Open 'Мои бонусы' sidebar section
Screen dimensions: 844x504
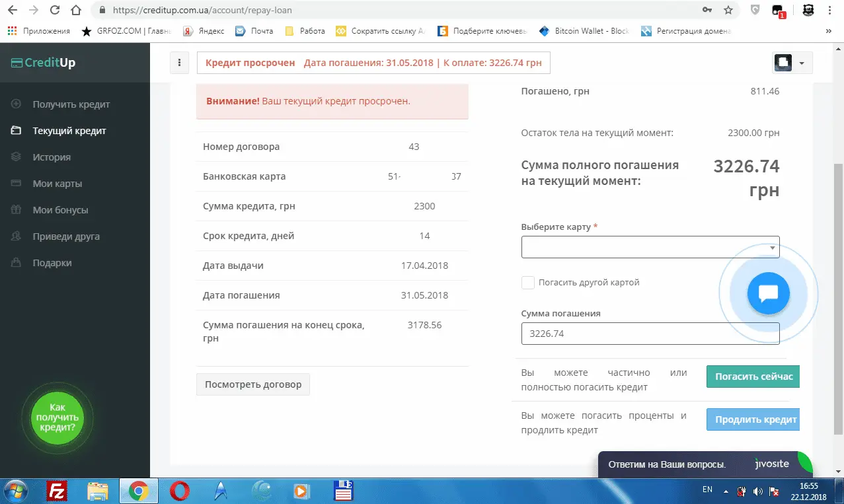[60, 210]
